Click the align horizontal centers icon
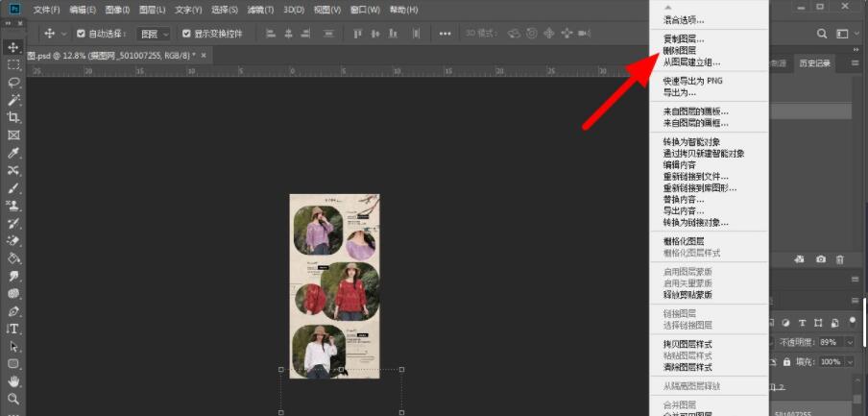The width and height of the screenshot is (868, 416). tap(288, 34)
